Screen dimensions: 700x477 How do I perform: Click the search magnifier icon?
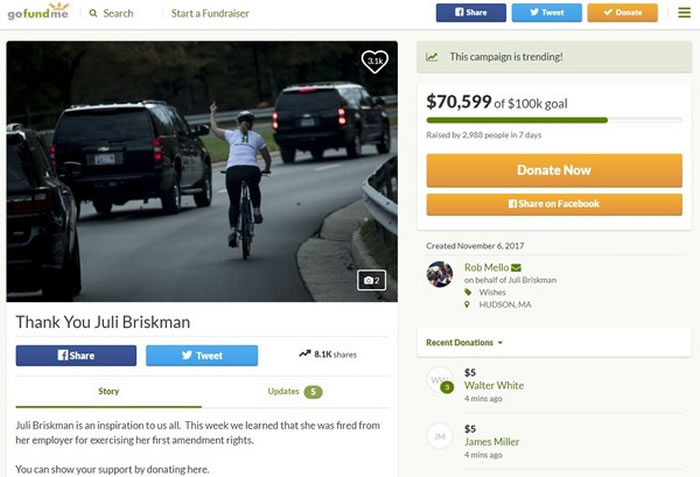pos(93,13)
